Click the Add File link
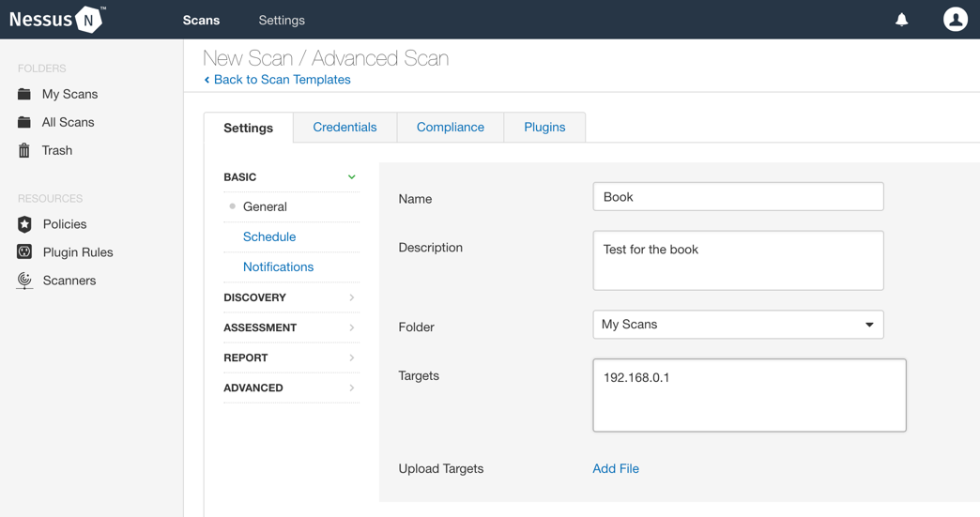This screenshot has height=517, width=980. click(616, 468)
